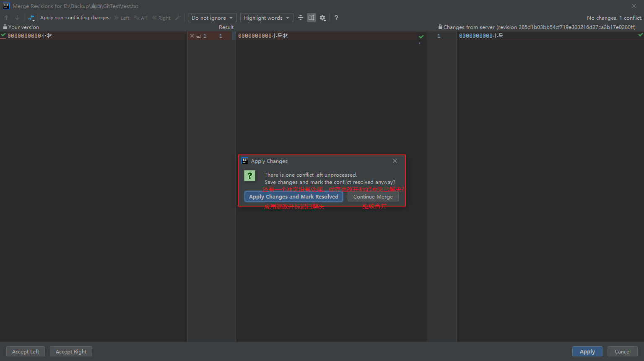Open the Highlight words dropdown
The image size is (644, 361).
click(x=267, y=18)
